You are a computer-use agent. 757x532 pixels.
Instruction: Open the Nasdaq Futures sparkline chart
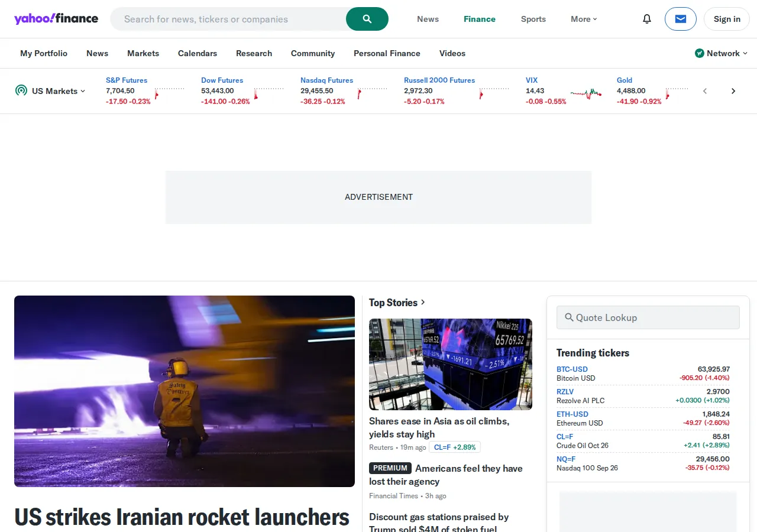[373, 93]
